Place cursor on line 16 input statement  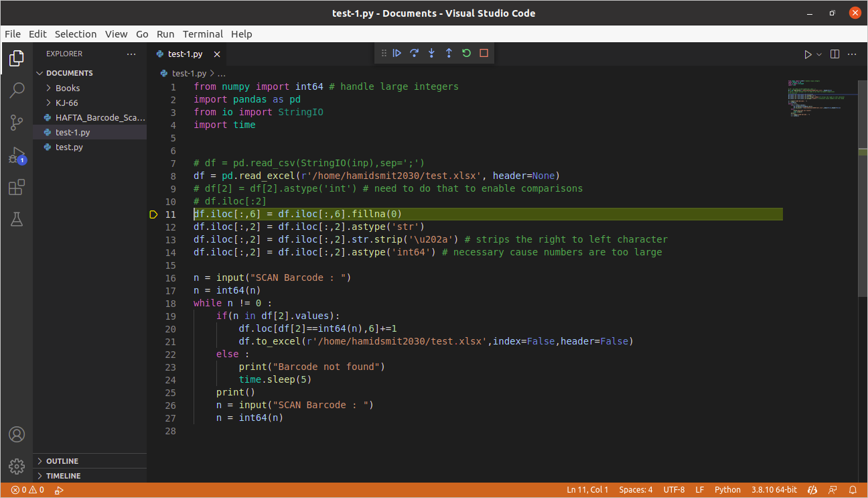[x=273, y=278]
